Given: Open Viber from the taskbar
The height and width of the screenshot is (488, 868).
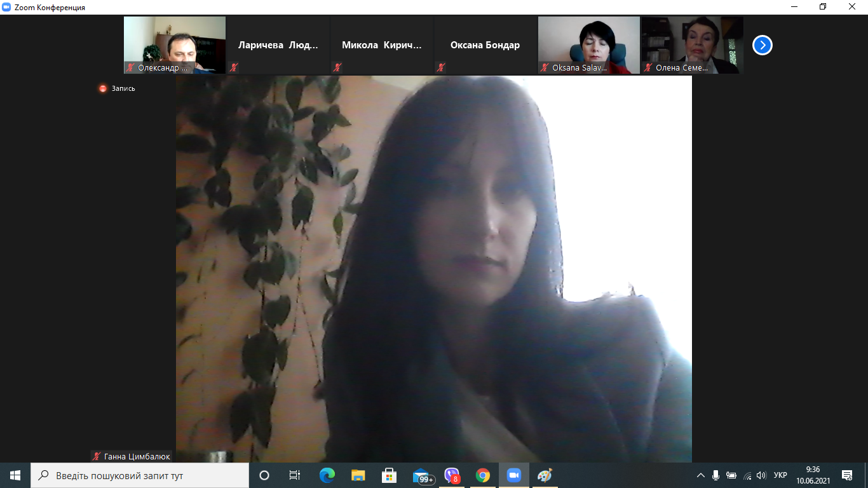Looking at the screenshot, I should pos(452,475).
